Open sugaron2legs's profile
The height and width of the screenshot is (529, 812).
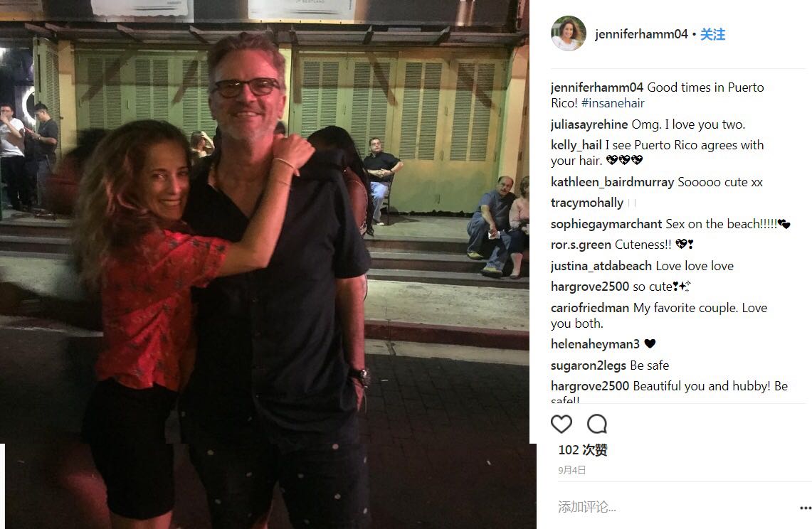click(x=589, y=365)
